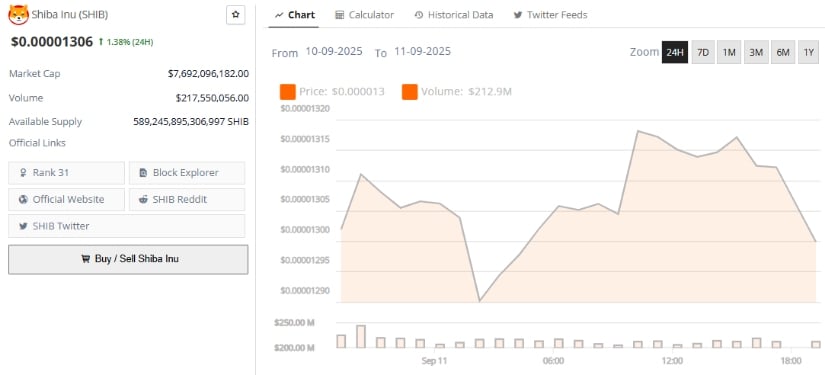Viewport: 825px width, 375px height.
Task: Click the current price $0.00001306
Action: 52,42
